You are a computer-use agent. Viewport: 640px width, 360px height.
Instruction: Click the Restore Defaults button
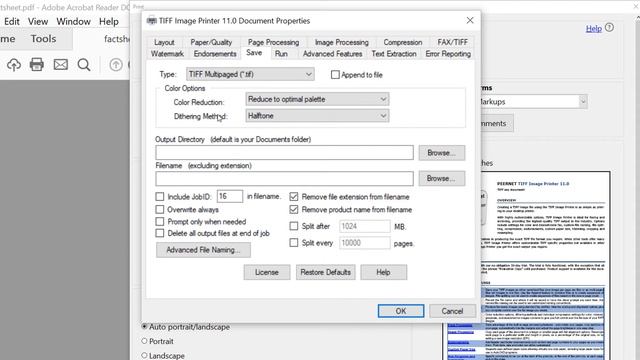click(x=326, y=272)
